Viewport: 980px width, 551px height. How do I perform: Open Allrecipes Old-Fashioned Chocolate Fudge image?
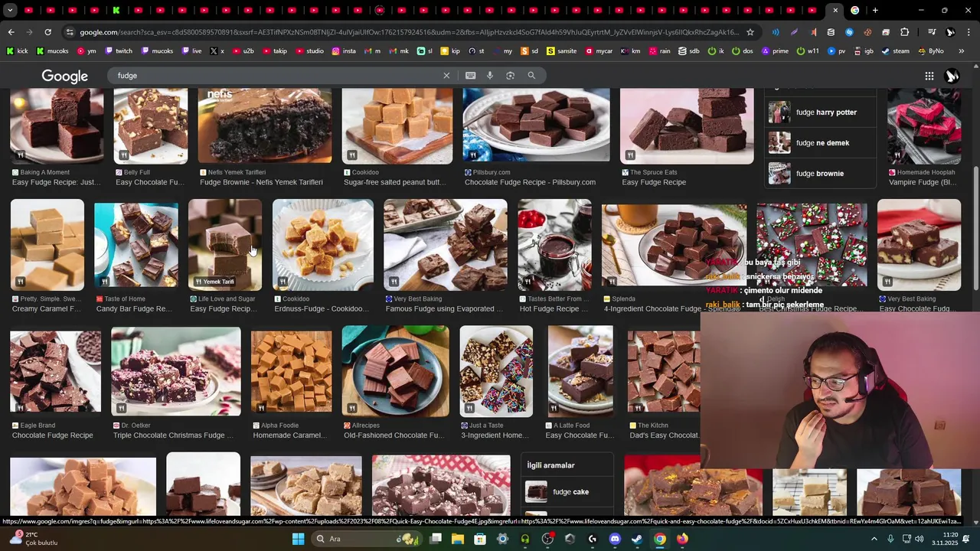pyautogui.click(x=395, y=371)
